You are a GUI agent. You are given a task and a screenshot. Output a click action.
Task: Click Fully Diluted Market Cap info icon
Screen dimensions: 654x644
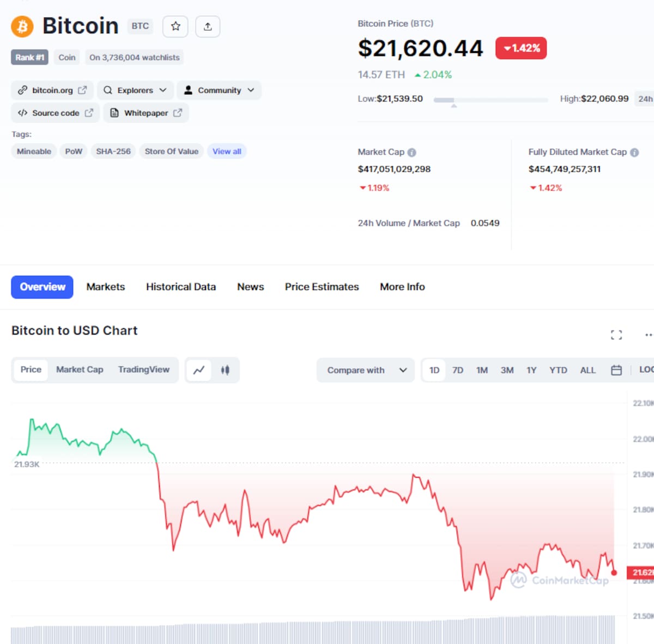[634, 153]
